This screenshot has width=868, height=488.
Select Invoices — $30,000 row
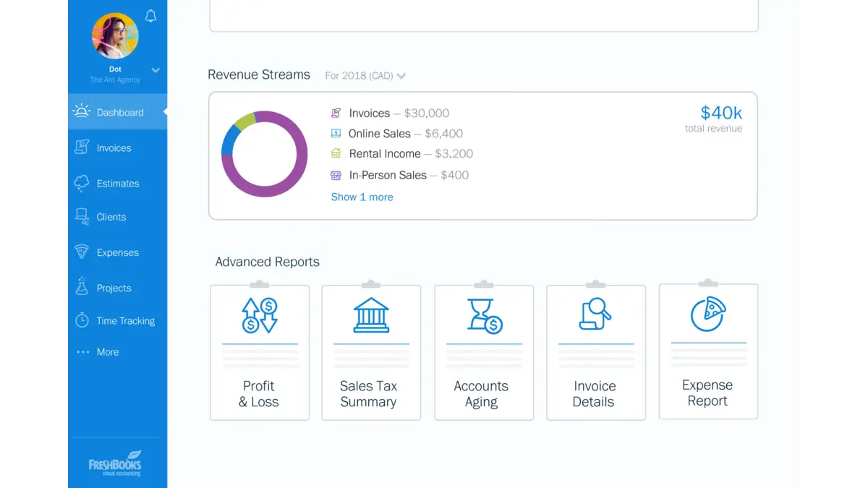tap(390, 114)
